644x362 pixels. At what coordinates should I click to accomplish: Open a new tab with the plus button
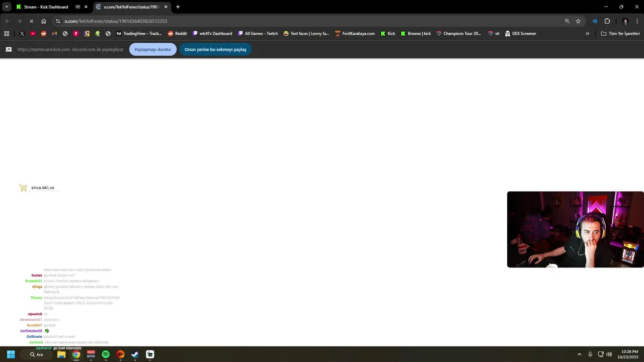tap(178, 7)
